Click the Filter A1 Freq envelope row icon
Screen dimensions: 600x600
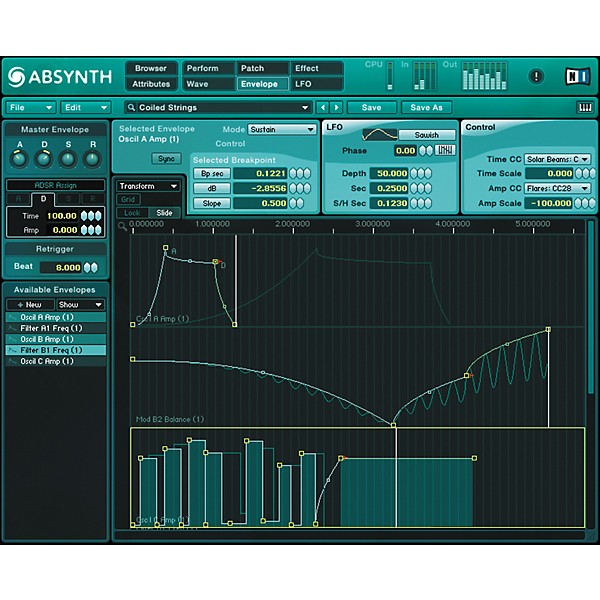click(12, 328)
